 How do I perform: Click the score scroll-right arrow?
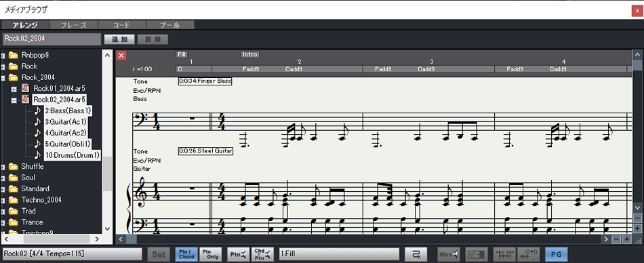click(606, 239)
